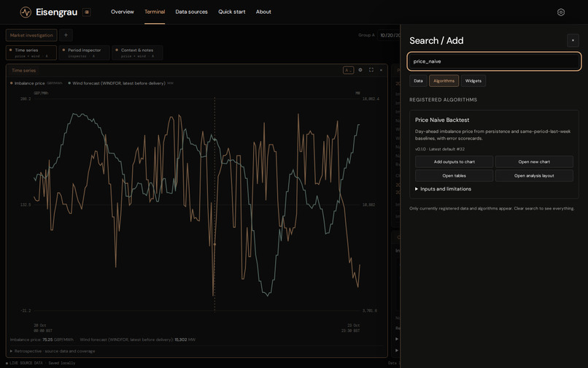Image resolution: width=588 pixels, height=368 pixels.
Task: Click Open analysis layout button
Action: pos(534,175)
